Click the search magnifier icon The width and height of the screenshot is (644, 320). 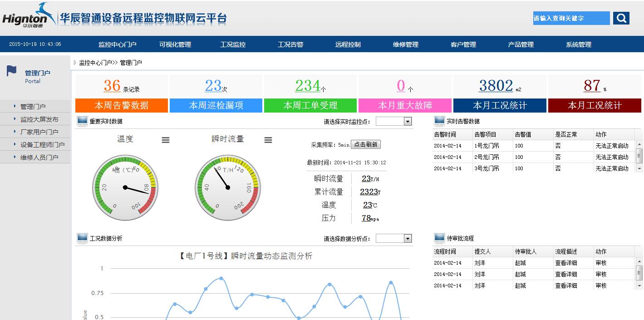tap(620, 18)
